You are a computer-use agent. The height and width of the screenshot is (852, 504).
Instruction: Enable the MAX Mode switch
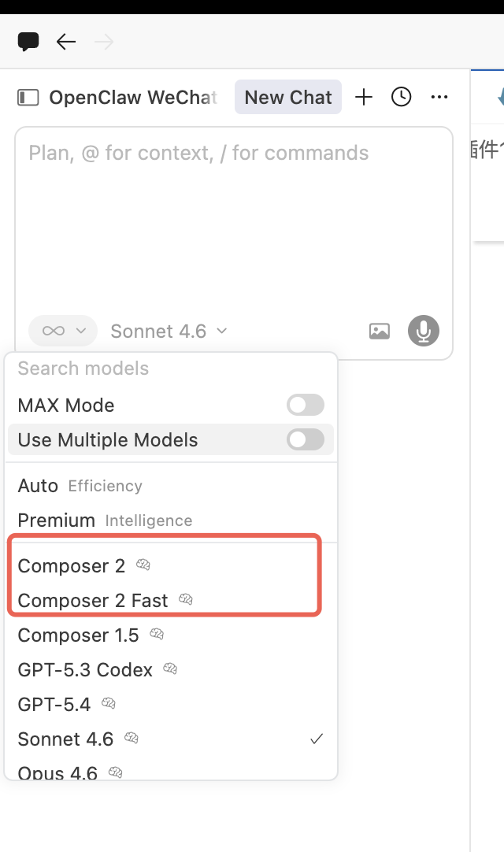(x=306, y=406)
